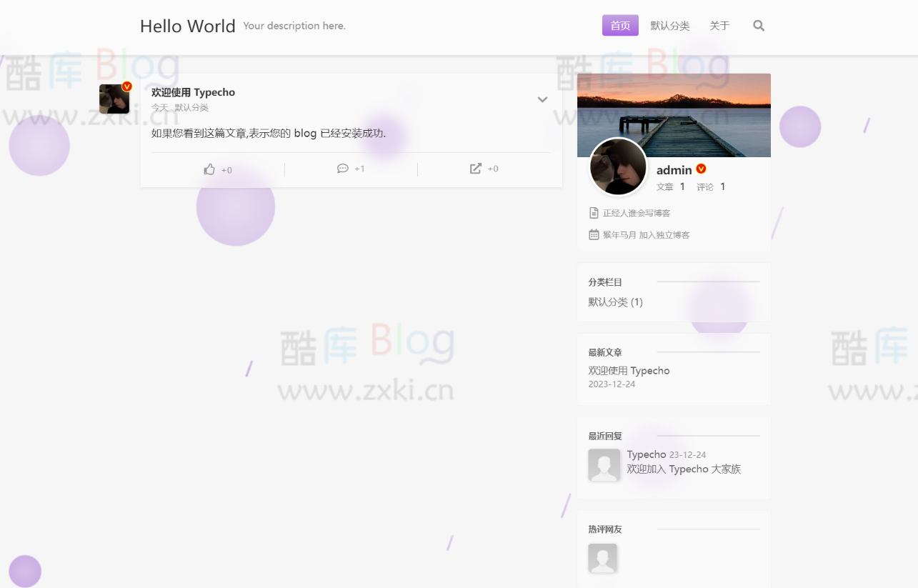Expand the post options chevron
This screenshot has width=918, height=588.
click(542, 99)
